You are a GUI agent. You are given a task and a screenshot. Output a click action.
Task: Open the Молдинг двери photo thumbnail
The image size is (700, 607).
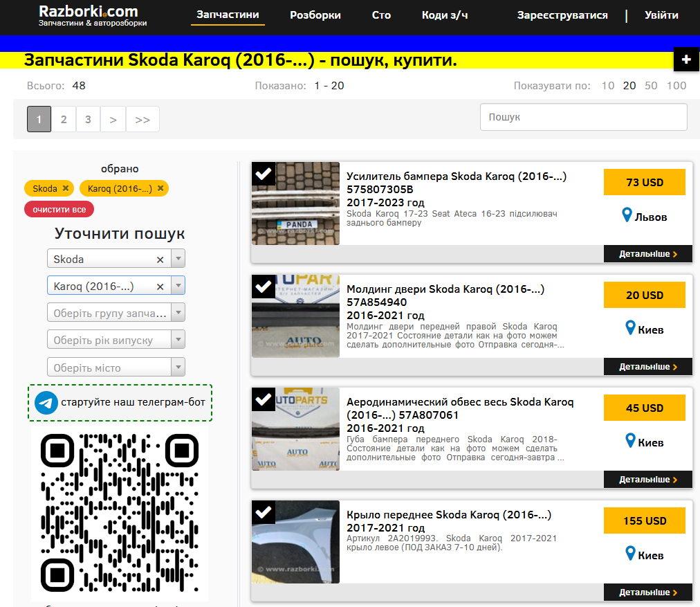295,316
